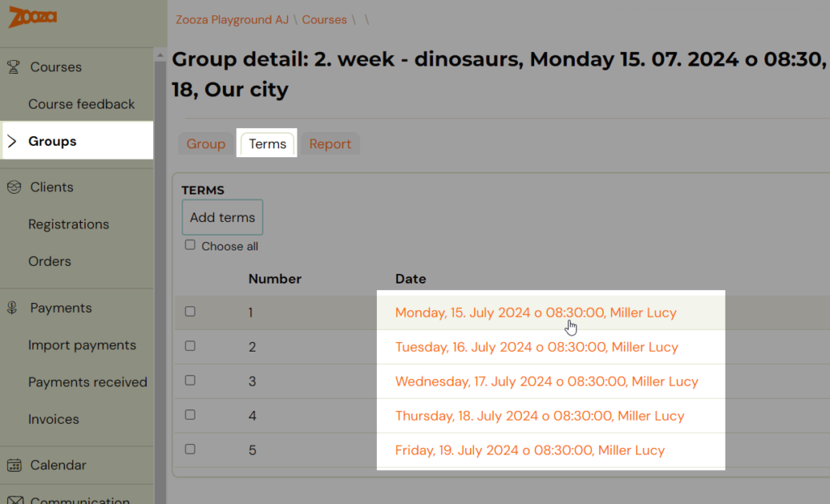830x504 pixels.
Task: Open Import payments in the sidebar
Action: 82,345
